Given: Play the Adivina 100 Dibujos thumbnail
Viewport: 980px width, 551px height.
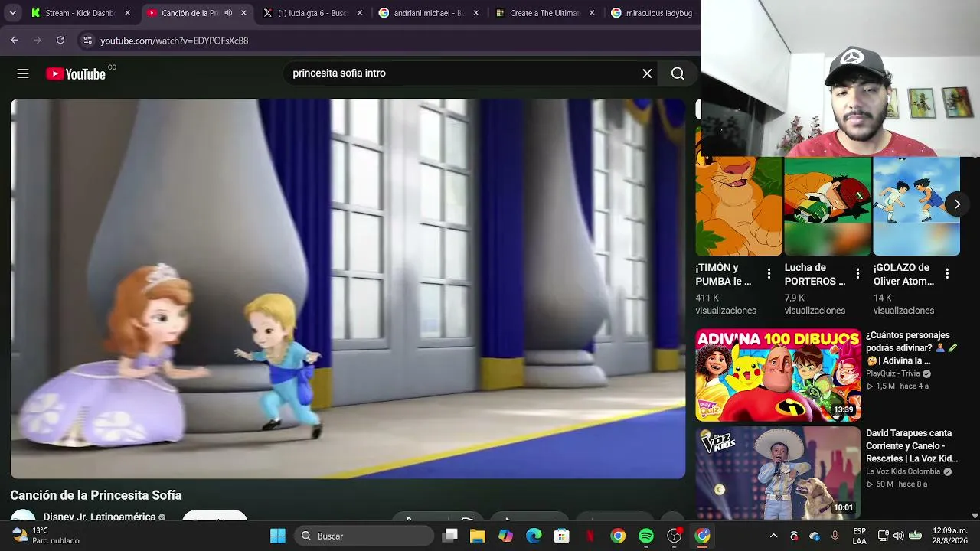Looking at the screenshot, I should [778, 375].
